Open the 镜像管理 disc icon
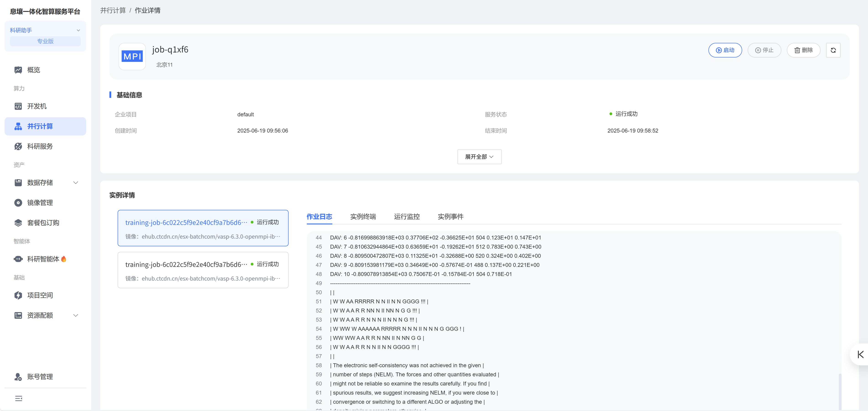868x411 pixels. pyautogui.click(x=18, y=203)
